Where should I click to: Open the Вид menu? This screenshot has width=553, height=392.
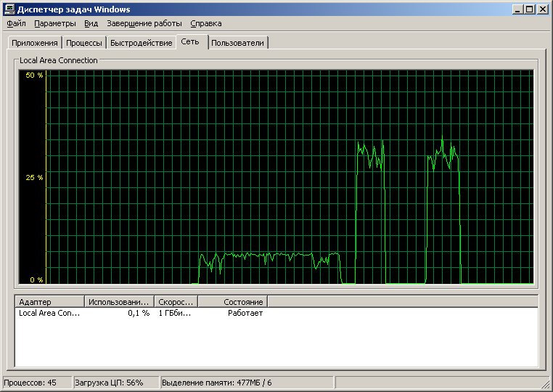coord(91,24)
